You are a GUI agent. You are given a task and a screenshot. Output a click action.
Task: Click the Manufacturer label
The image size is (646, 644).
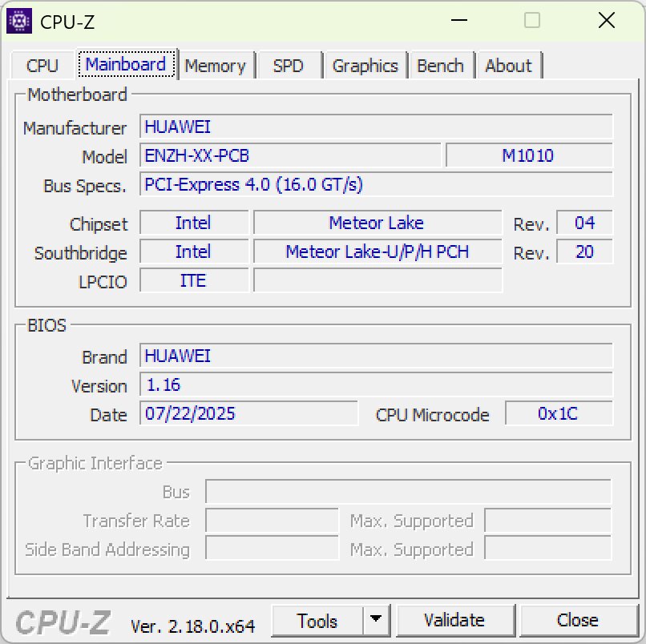click(75, 128)
